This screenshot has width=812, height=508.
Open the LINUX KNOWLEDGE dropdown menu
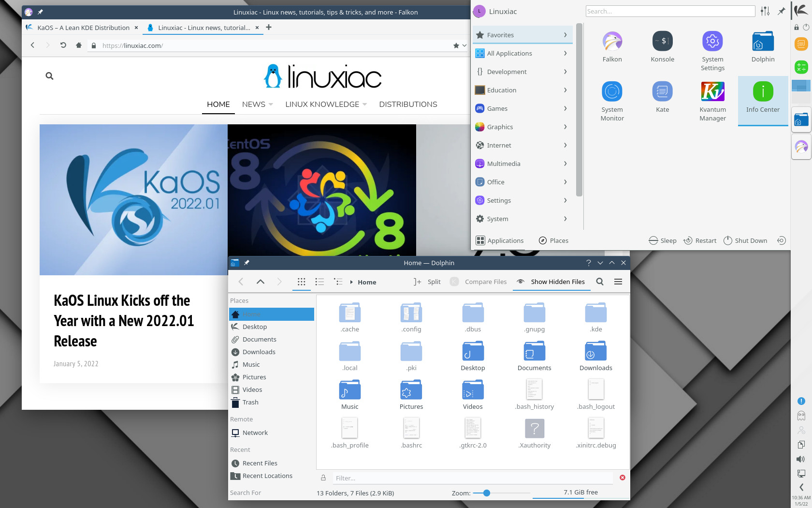click(x=326, y=105)
